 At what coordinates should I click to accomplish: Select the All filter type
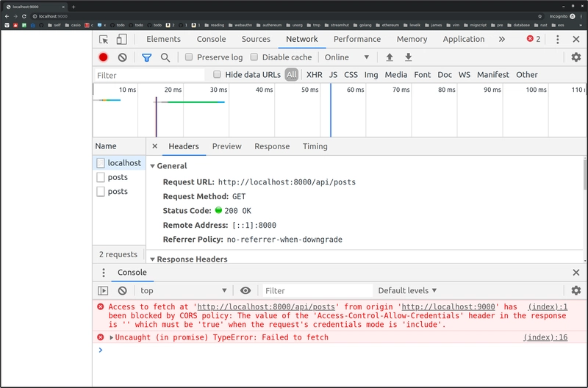(291, 75)
